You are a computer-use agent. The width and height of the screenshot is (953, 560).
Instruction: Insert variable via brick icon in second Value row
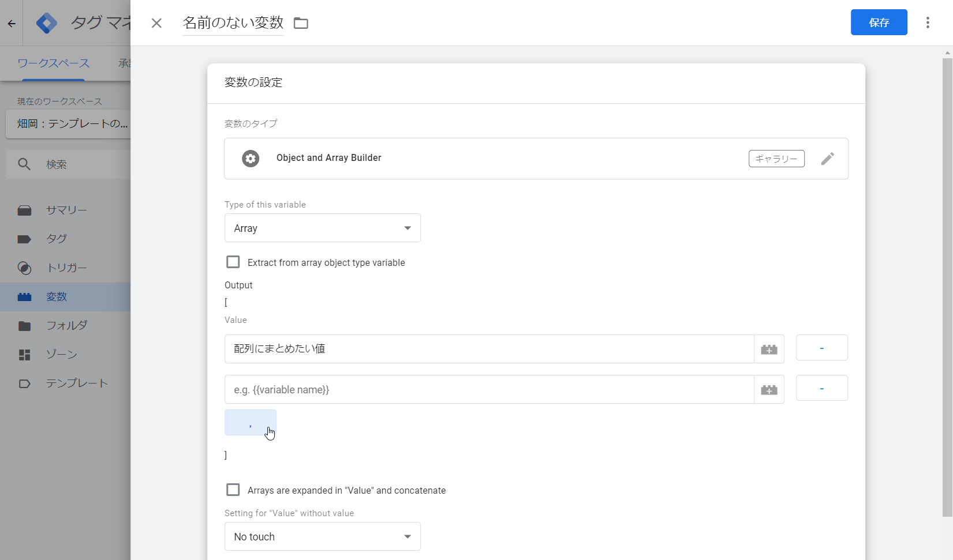tap(769, 389)
